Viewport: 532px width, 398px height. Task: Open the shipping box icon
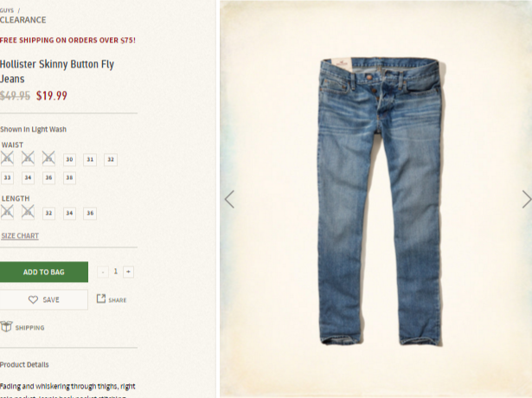(x=6, y=326)
